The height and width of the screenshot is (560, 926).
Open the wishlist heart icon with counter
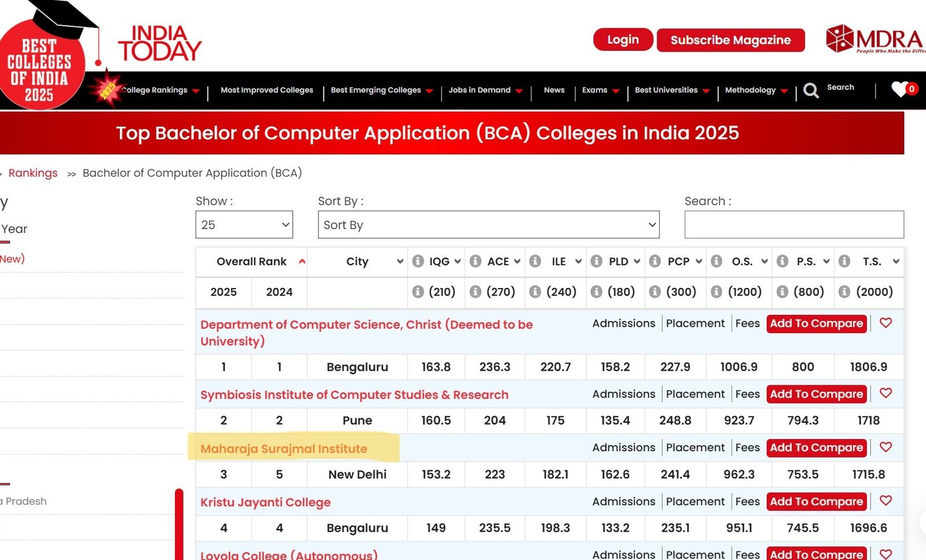tap(903, 89)
